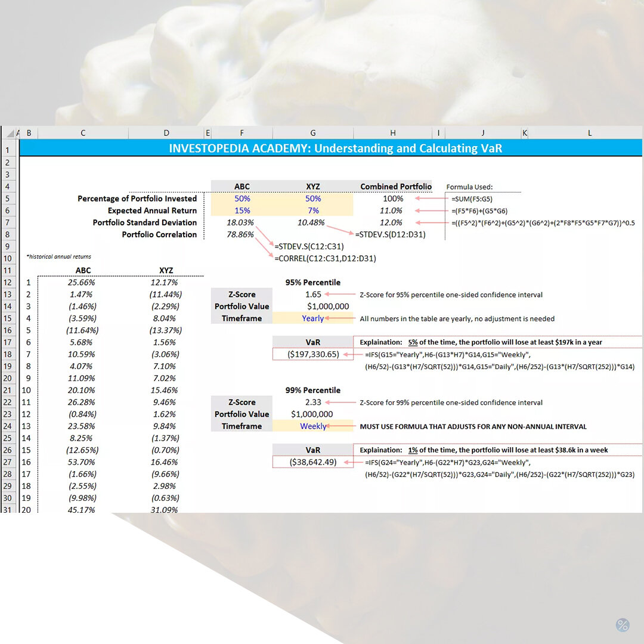Image resolution: width=644 pixels, height=644 pixels.
Task: Select column H header
Action: (393, 133)
